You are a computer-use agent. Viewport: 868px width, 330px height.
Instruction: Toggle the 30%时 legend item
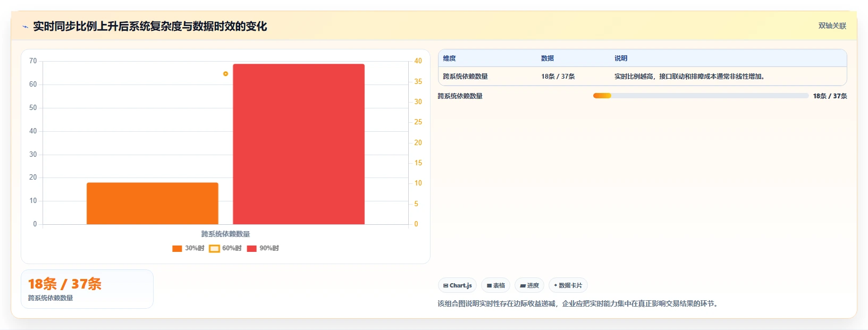point(188,248)
